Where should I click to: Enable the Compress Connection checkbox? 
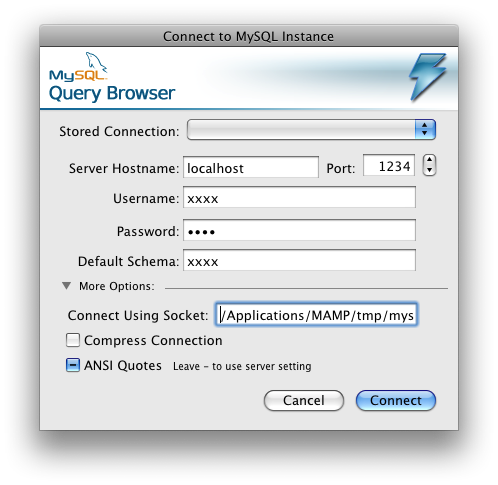pos(73,340)
